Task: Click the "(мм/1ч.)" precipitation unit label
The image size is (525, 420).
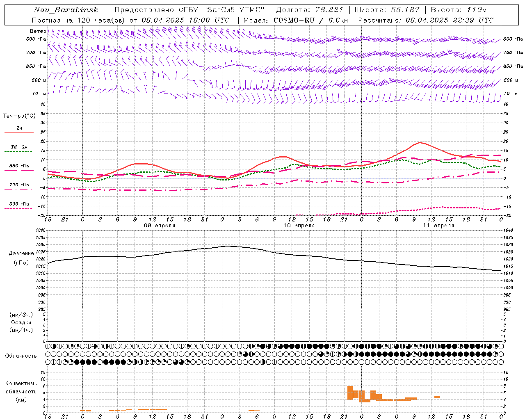Action: pos(21,330)
